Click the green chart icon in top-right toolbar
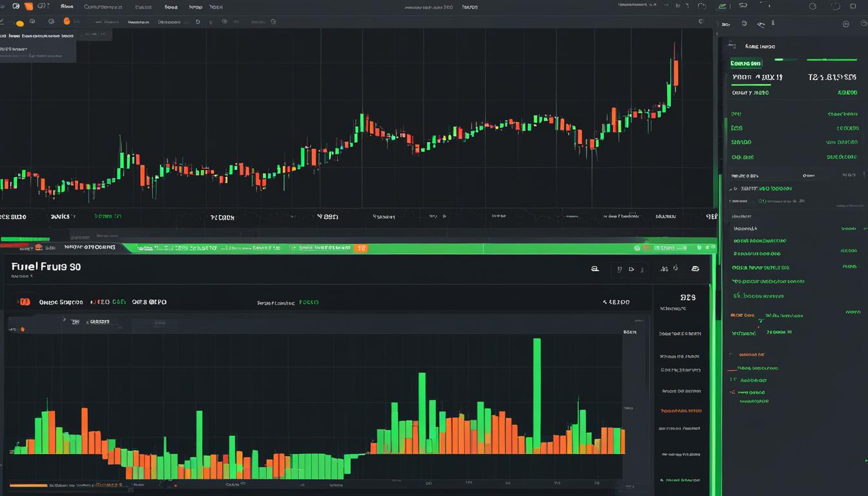Viewport: 868px width, 496px height. click(x=722, y=6)
